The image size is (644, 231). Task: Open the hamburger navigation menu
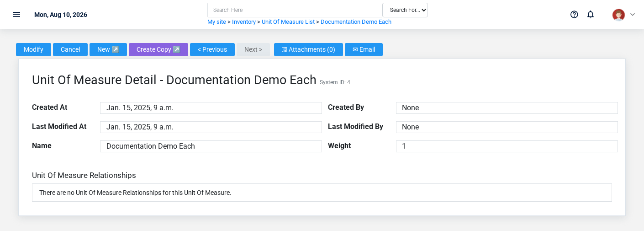17,14
